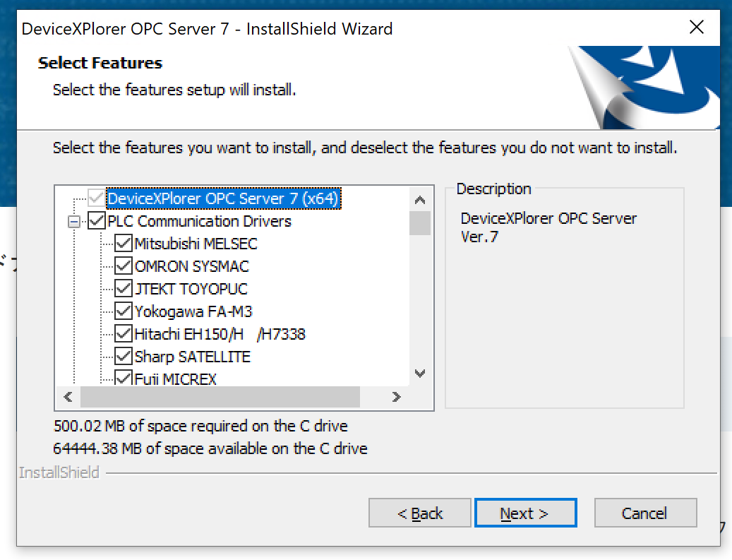This screenshot has width=732, height=560.
Task: Click the horizontal scrollbar thumb
Action: click(x=220, y=397)
